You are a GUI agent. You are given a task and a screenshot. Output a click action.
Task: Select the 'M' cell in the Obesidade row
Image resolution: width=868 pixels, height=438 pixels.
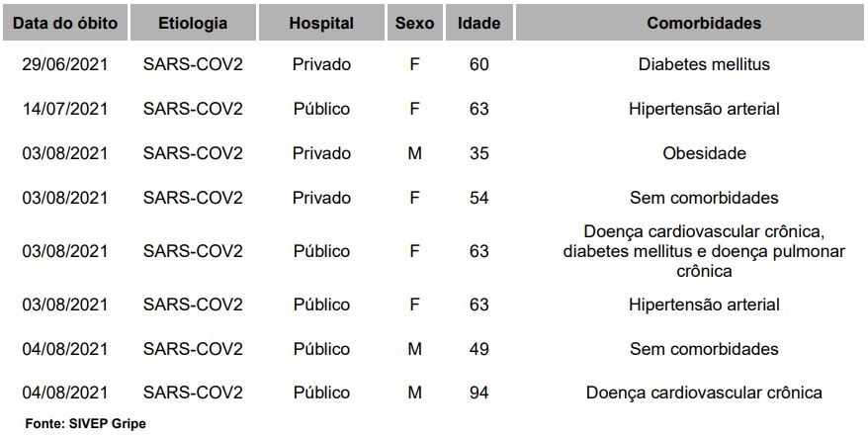click(414, 153)
